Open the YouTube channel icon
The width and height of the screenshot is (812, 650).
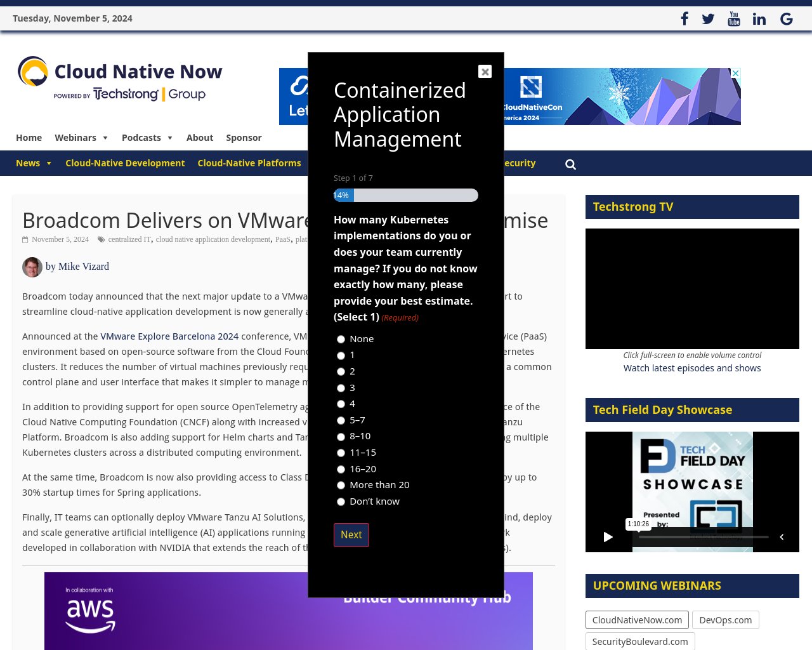733,18
